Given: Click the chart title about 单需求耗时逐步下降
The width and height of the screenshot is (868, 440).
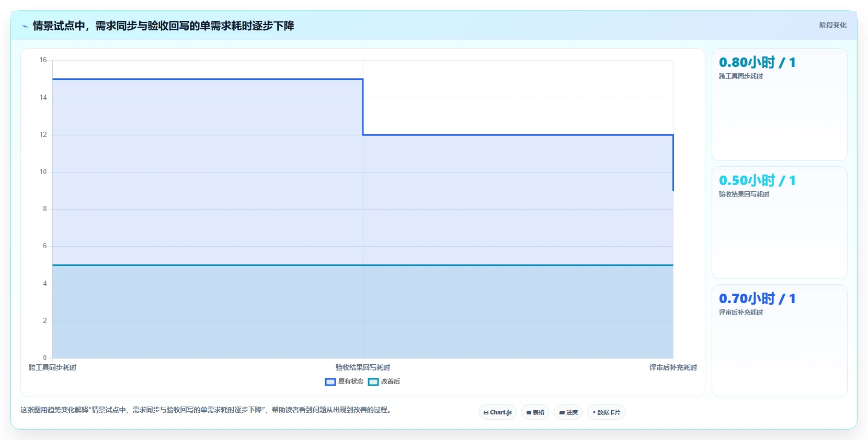Looking at the screenshot, I should click(163, 26).
